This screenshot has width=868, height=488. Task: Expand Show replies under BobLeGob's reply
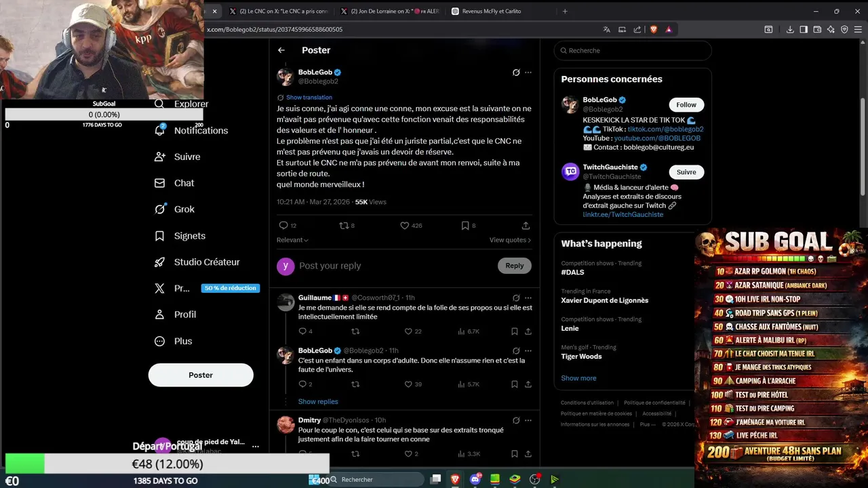318,402
